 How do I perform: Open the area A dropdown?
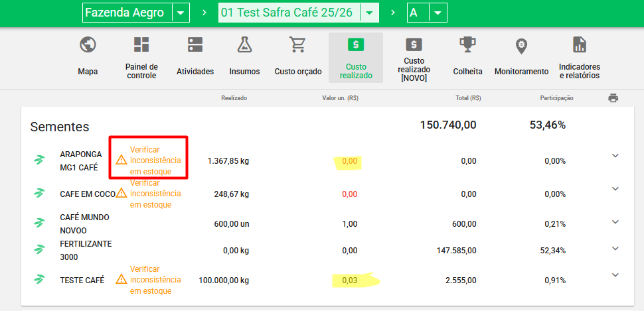[x=438, y=13]
